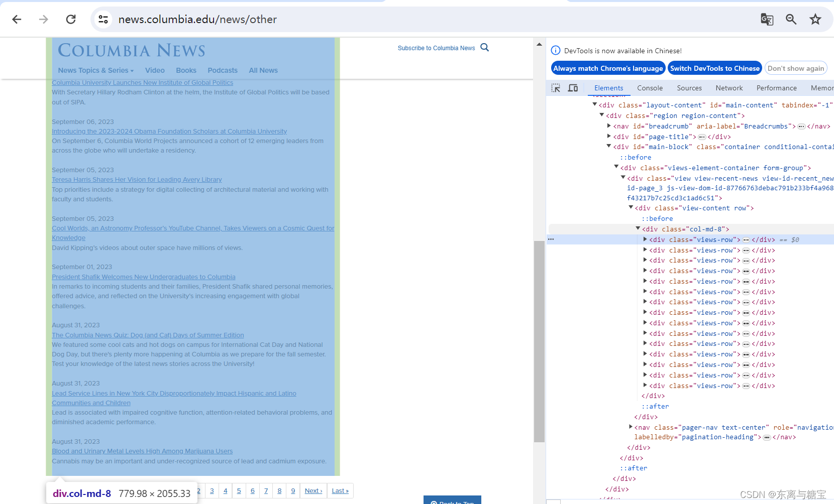Open site information icon in address bar
834x504 pixels.
(x=103, y=19)
